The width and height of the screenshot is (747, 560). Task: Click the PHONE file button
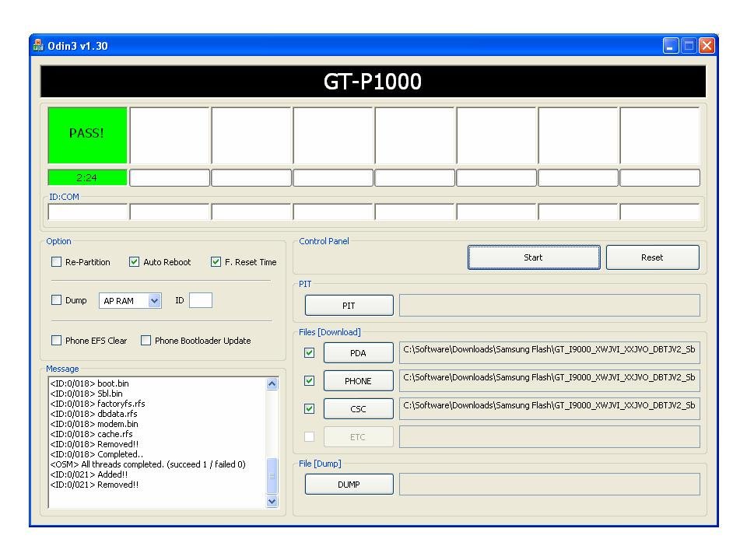coord(358,381)
